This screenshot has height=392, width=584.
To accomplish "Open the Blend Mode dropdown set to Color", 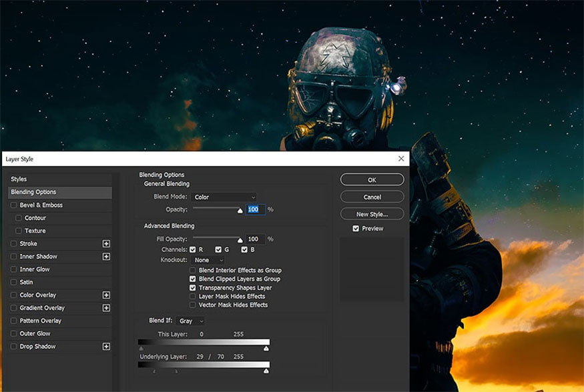I will tap(224, 197).
